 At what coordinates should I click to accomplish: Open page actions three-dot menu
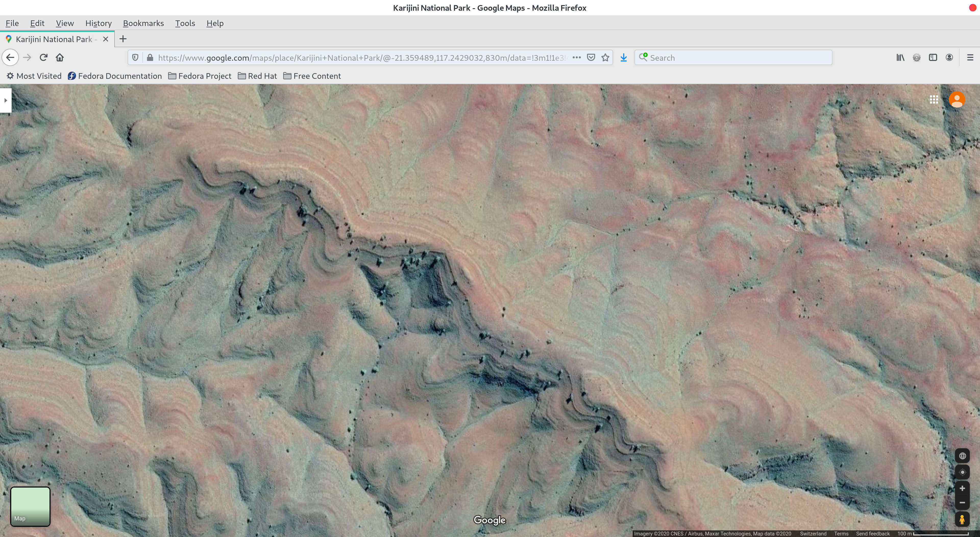pyautogui.click(x=576, y=58)
